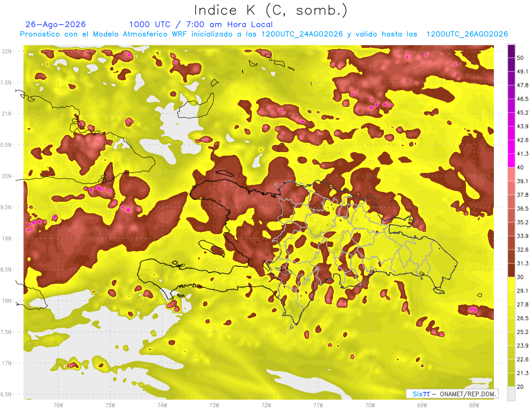Click the latitude label "20N"

[7, 176]
